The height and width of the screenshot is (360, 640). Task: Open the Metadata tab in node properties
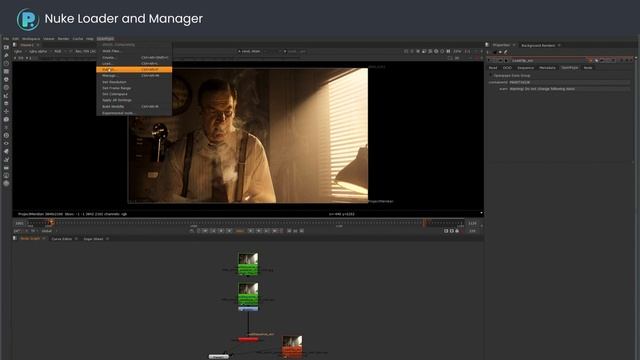(547, 68)
